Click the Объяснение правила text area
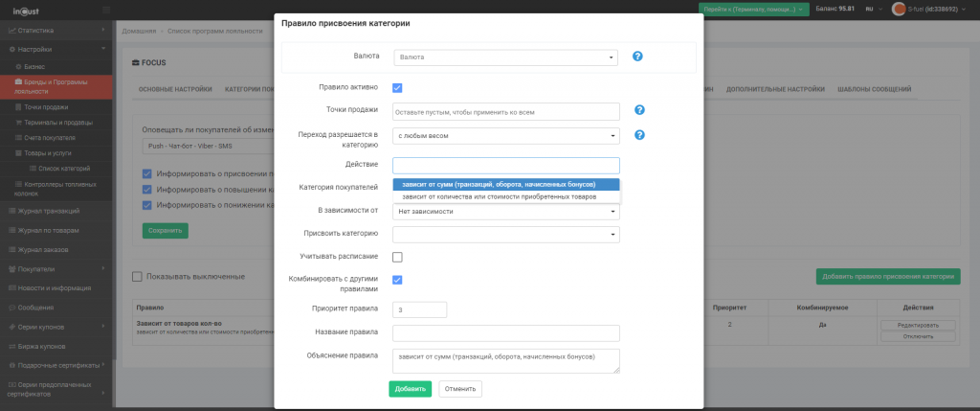This screenshot has height=411, width=980. (x=505, y=360)
